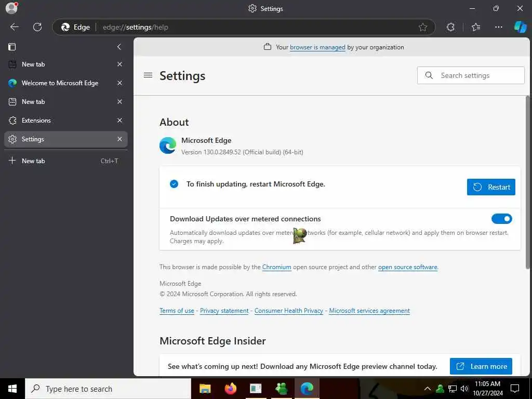The height and width of the screenshot is (399, 532).
Task: Click the Edge icon in taskbar
Action: [x=307, y=389]
